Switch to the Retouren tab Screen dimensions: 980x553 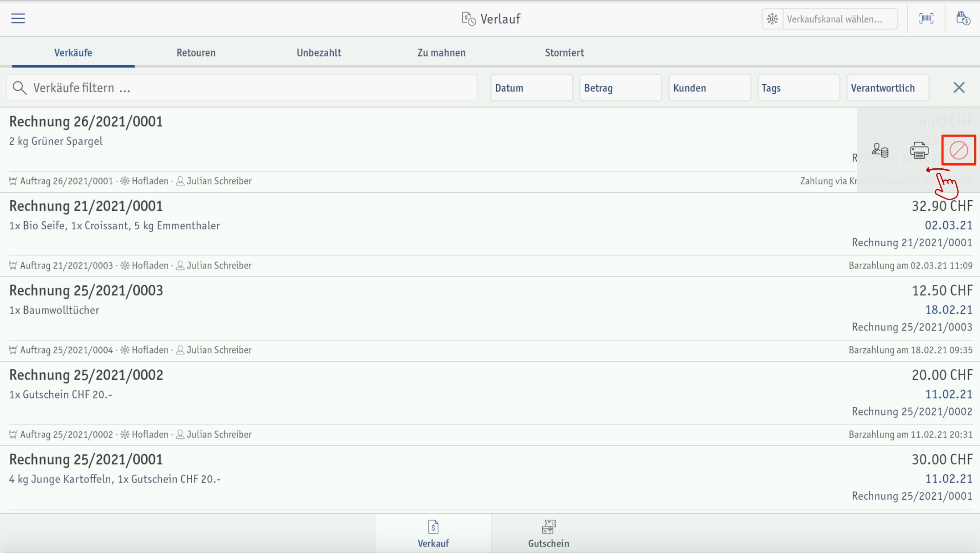click(196, 53)
